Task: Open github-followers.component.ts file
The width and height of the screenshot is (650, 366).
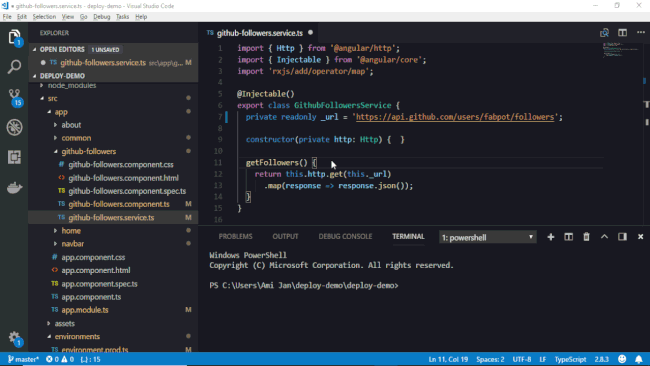Action: point(119,204)
